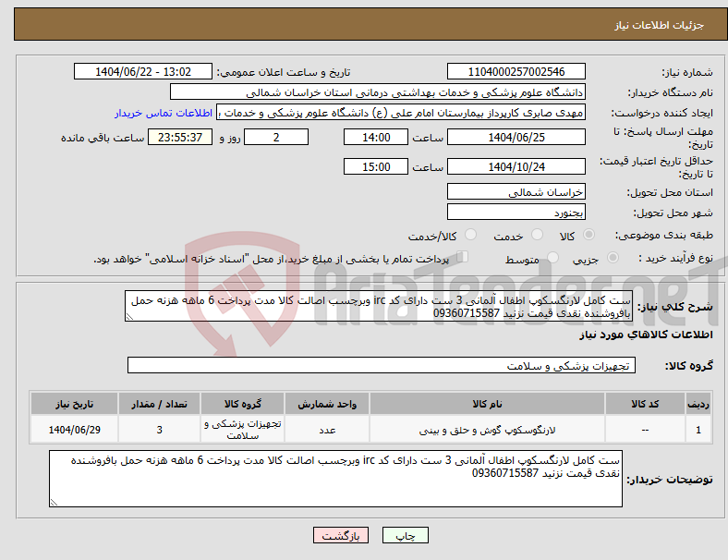Click the تاریخ نیاز column header
The image size is (728, 560).
click(x=74, y=404)
